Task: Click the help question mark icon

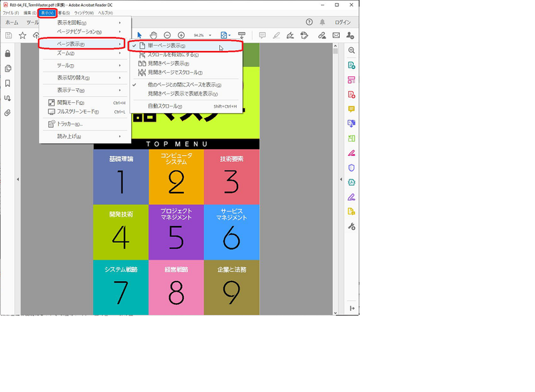Action: tap(309, 22)
